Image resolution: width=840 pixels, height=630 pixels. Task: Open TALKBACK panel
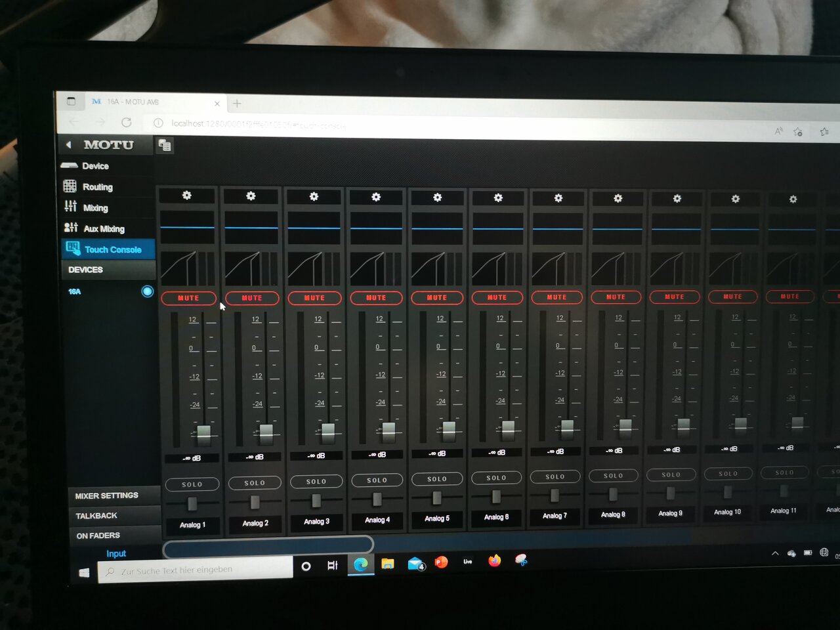click(114, 516)
